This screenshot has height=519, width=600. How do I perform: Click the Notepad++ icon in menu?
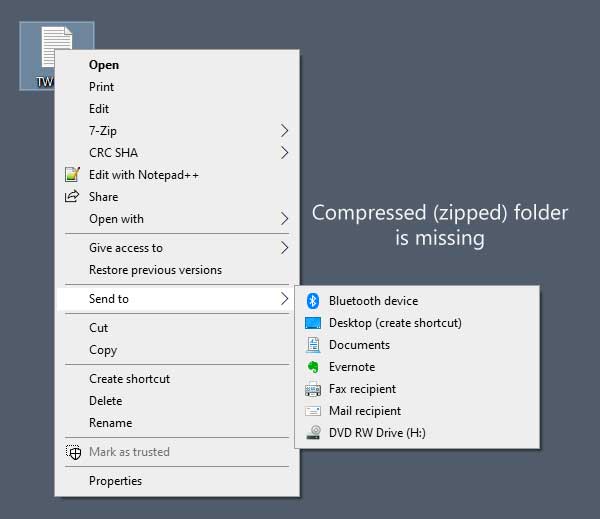pos(72,175)
